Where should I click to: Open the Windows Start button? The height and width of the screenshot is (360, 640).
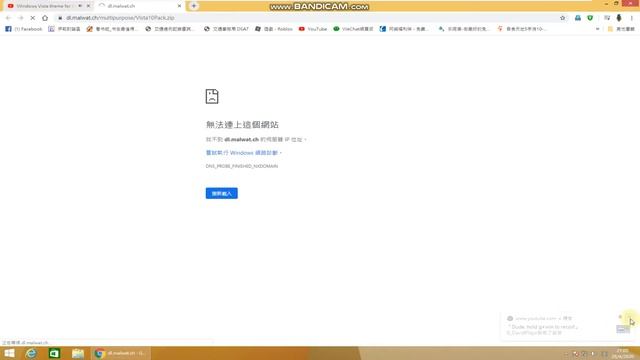coord(9,353)
